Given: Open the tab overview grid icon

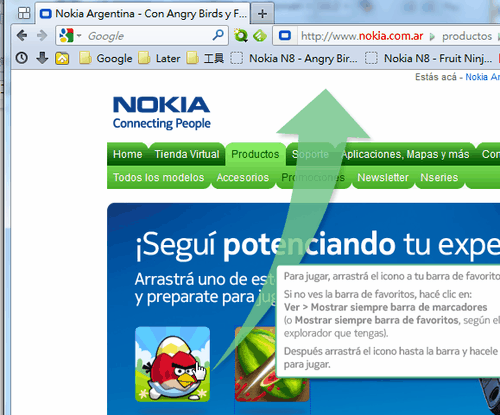Looking at the screenshot, I should tap(24, 13).
